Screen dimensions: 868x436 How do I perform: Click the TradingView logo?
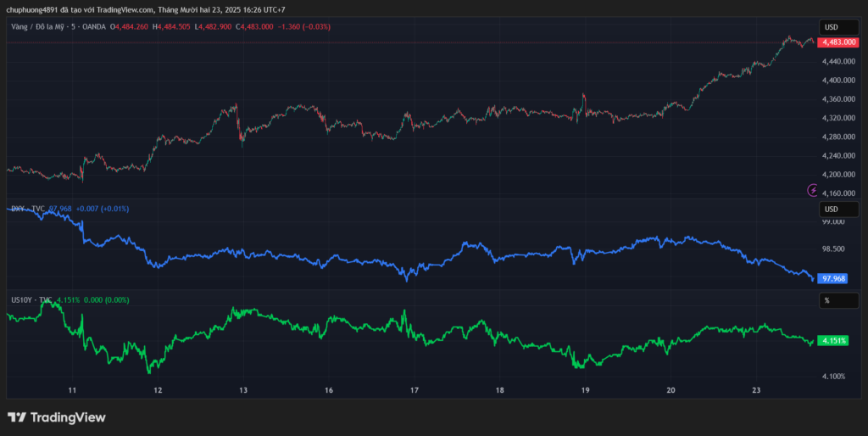click(x=57, y=417)
